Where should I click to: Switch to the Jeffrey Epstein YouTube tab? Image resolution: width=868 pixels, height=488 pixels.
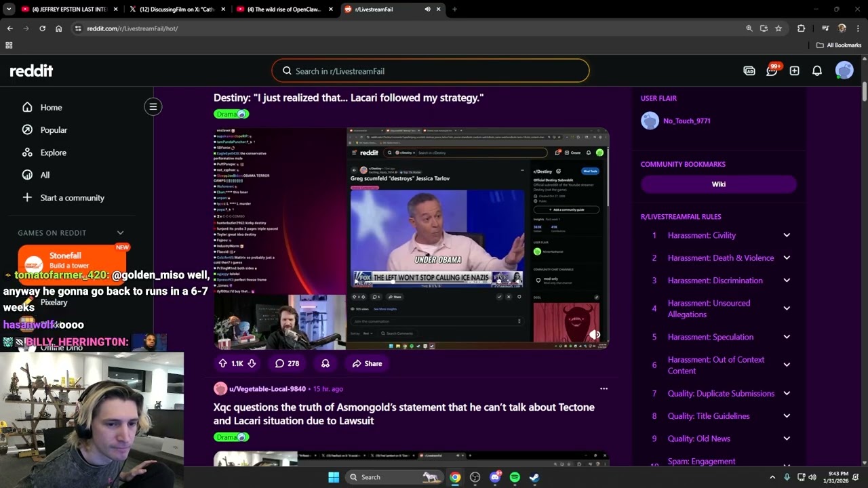point(69,9)
